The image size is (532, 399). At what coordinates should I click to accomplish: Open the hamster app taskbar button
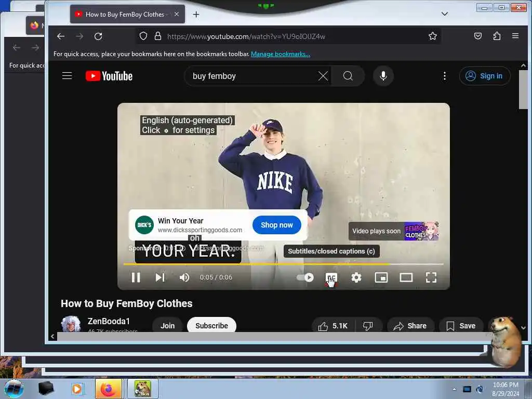(x=142, y=389)
